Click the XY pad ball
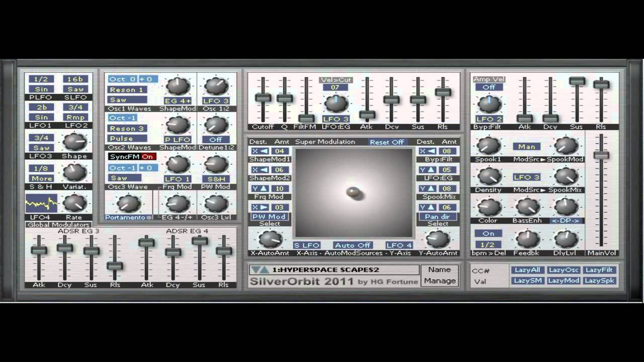Screen dimensions: 644x362 pyautogui.click(x=354, y=192)
